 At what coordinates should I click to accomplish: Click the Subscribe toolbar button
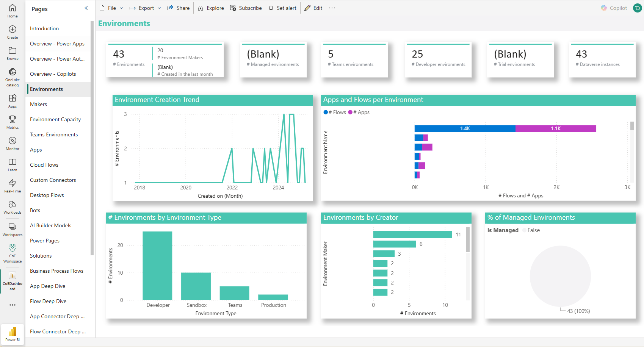pyautogui.click(x=246, y=8)
